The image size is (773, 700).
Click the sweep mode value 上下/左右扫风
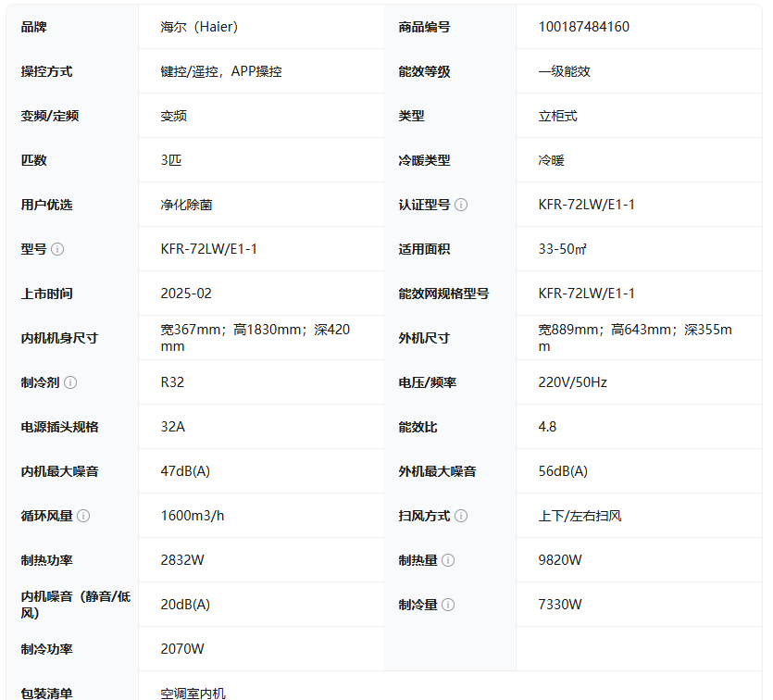pyautogui.click(x=580, y=516)
